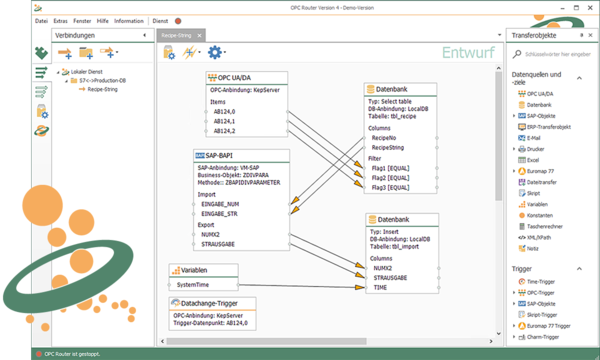Select Time-Trigger in Trigger list
This screenshot has height=360, width=600.
pos(536,282)
